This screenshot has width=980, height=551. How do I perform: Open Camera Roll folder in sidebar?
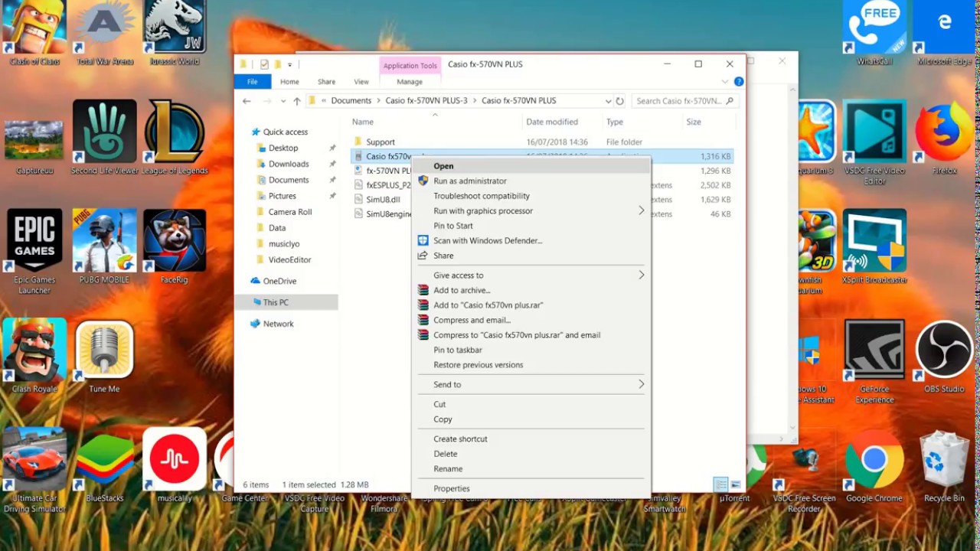click(289, 212)
